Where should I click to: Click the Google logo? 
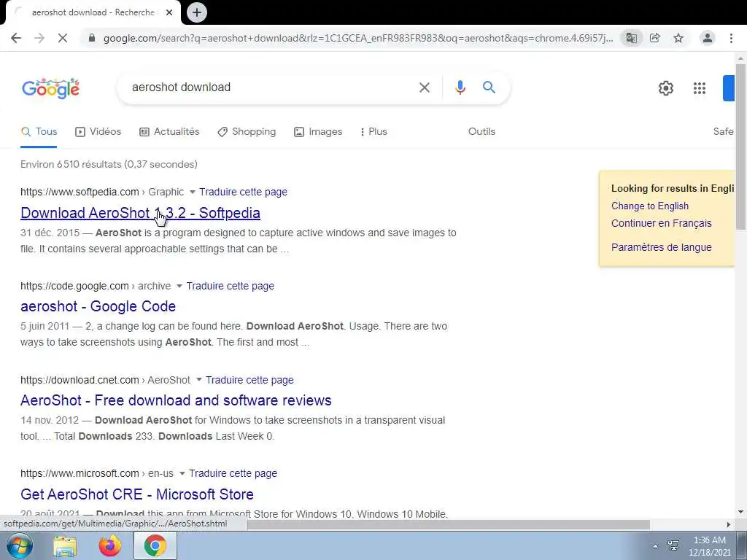pos(50,88)
